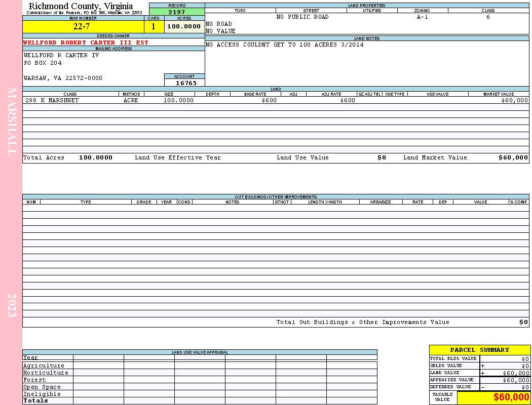The image size is (532, 405).
Task: Click MARKET VALUE column header
Action: (x=499, y=94)
